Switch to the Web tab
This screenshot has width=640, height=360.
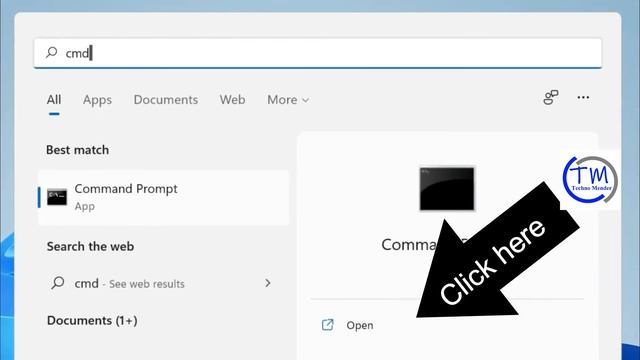pyautogui.click(x=232, y=100)
